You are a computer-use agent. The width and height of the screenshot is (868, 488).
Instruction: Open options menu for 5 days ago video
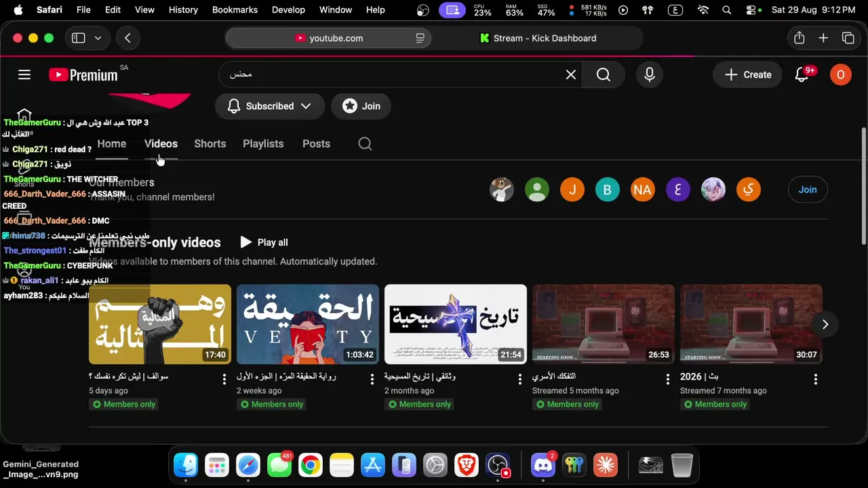[x=224, y=379]
